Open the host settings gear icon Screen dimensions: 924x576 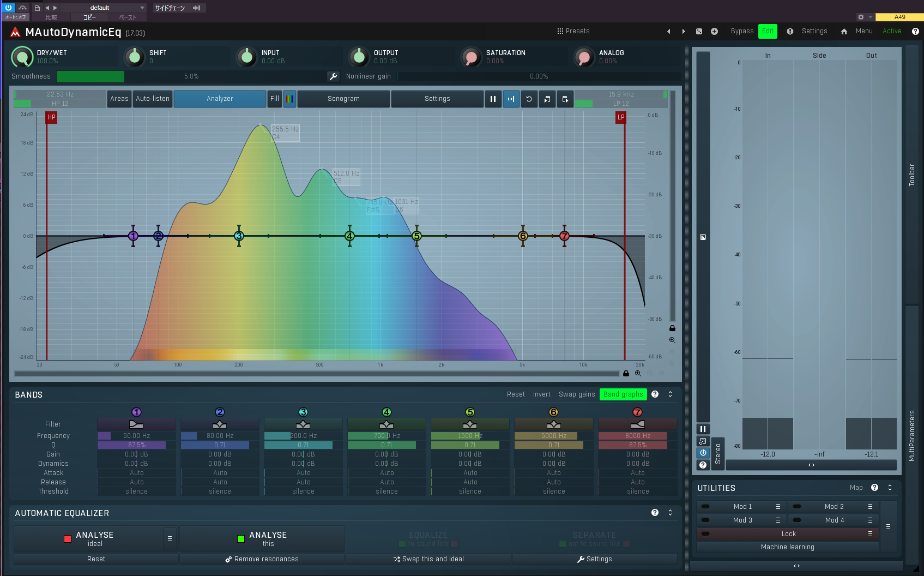861,17
